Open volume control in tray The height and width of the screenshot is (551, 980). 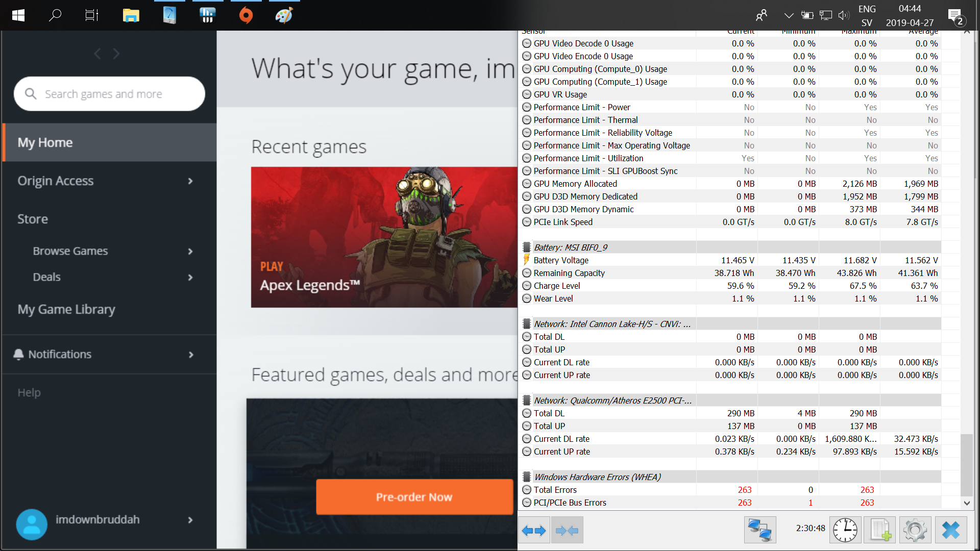coord(844,15)
